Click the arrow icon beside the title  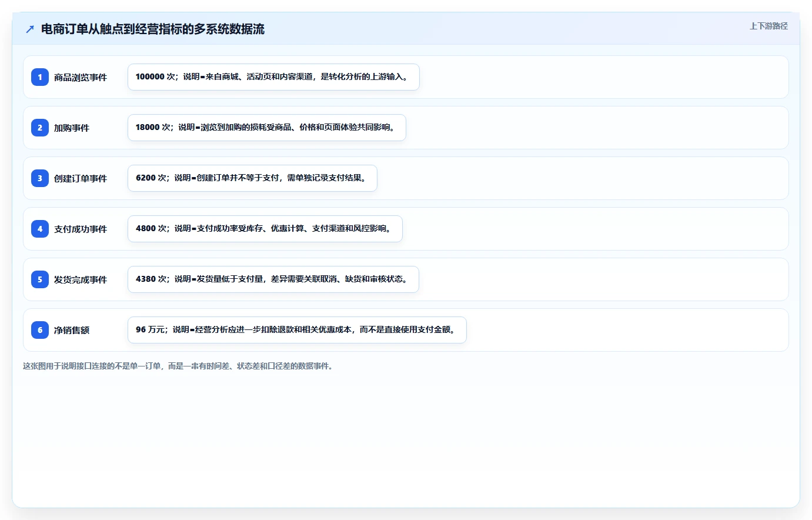[30, 29]
